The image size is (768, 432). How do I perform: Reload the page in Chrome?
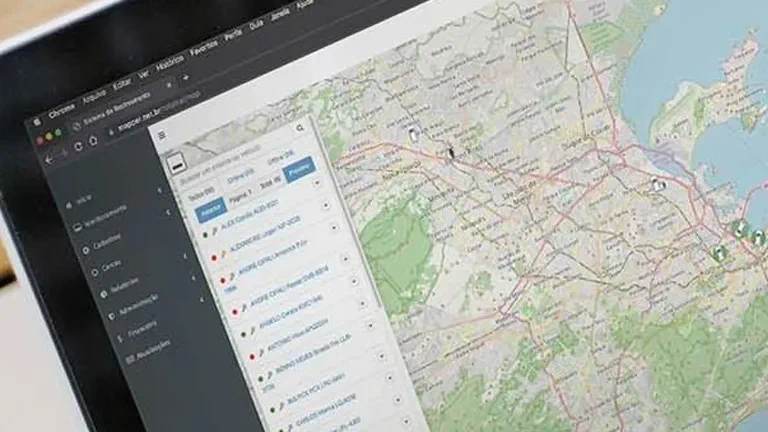pyautogui.click(x=78, y=146)
